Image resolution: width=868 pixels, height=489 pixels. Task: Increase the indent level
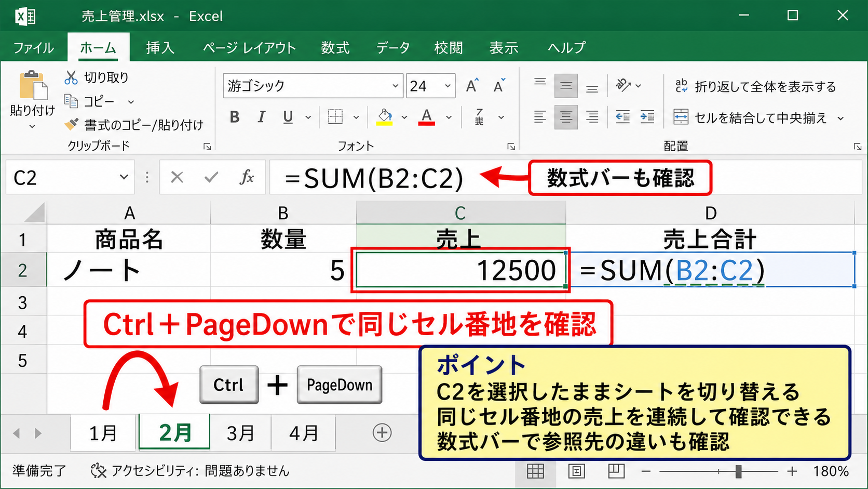647,117
